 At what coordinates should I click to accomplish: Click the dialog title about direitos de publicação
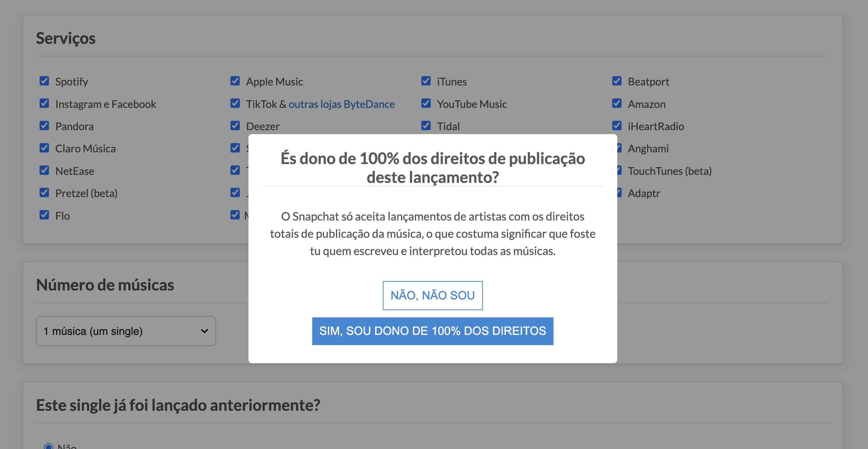[x=433, y=168]
